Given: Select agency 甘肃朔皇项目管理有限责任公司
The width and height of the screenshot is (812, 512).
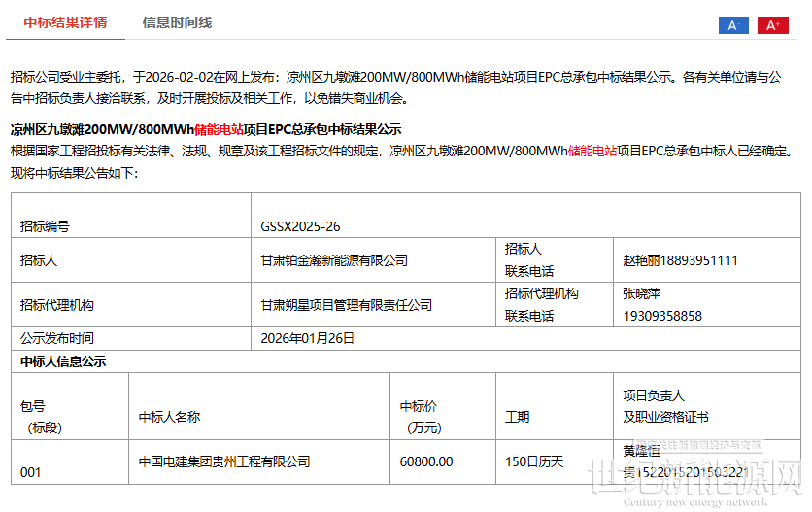Looking at the screenshot, I should tap(346, 305).
